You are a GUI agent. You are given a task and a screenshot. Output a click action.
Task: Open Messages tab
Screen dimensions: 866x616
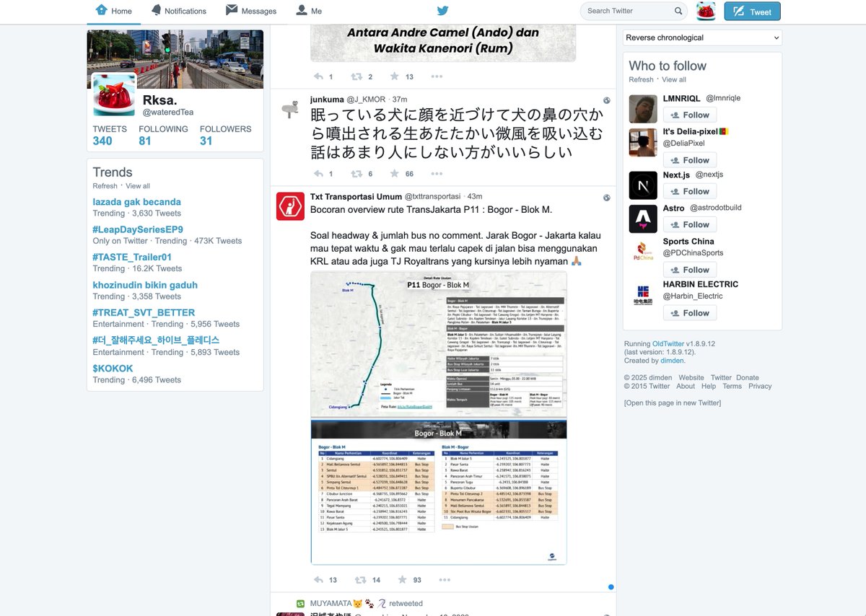coord(251,11)
